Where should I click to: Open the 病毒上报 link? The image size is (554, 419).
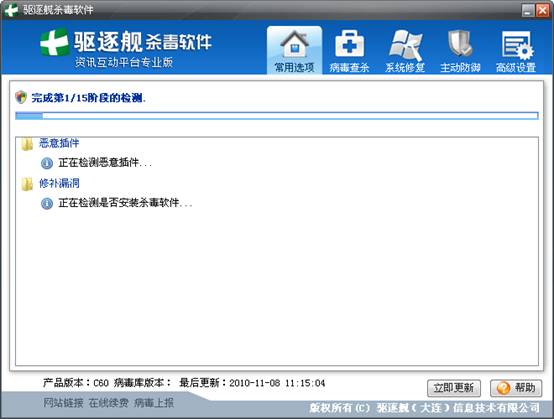(x=154, y=403)
